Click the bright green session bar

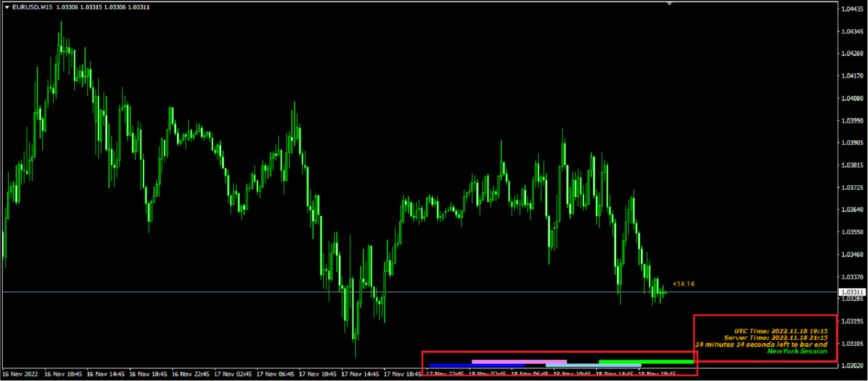point(646,361)
